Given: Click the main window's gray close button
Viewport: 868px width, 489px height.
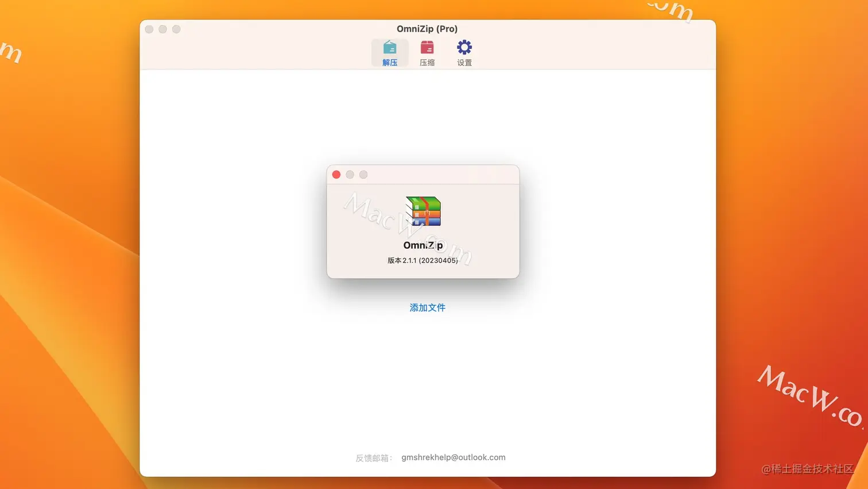Looking at the screenshot, I should coord(149,29).
